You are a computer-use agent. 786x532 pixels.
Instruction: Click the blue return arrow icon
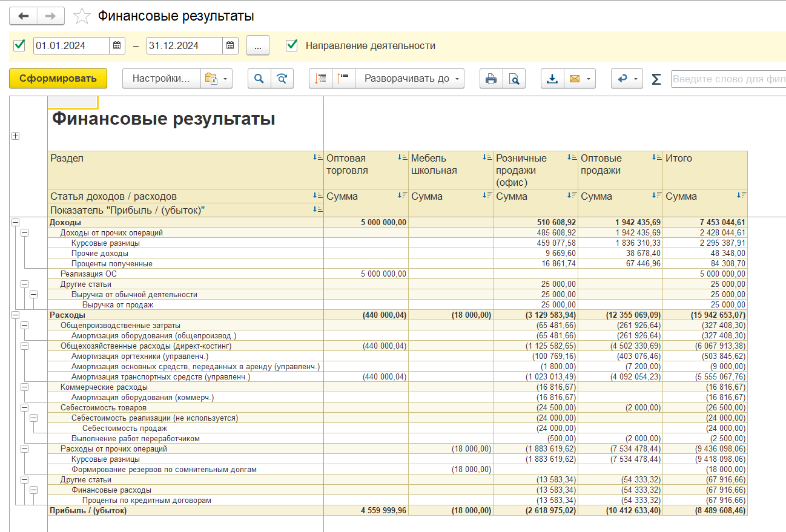[x=627, y=79]
